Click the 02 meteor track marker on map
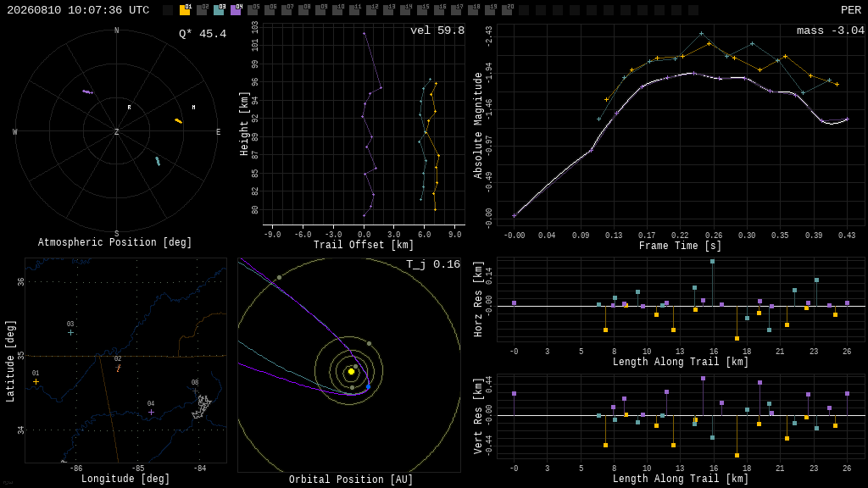868x488 pixels. (119, 368)
